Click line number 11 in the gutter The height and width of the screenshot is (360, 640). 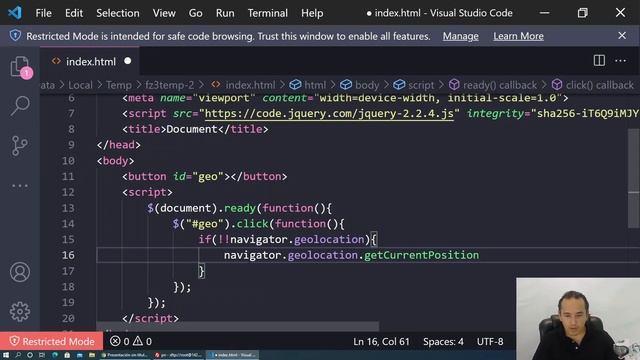pos(68,176)
